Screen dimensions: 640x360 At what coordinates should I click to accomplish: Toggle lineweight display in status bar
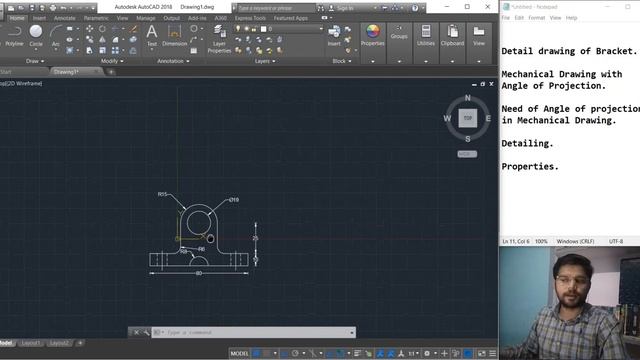click(x=358, y=353)
